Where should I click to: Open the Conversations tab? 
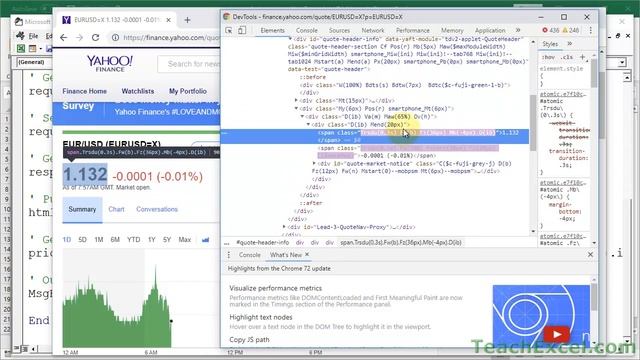coord(157,209)
